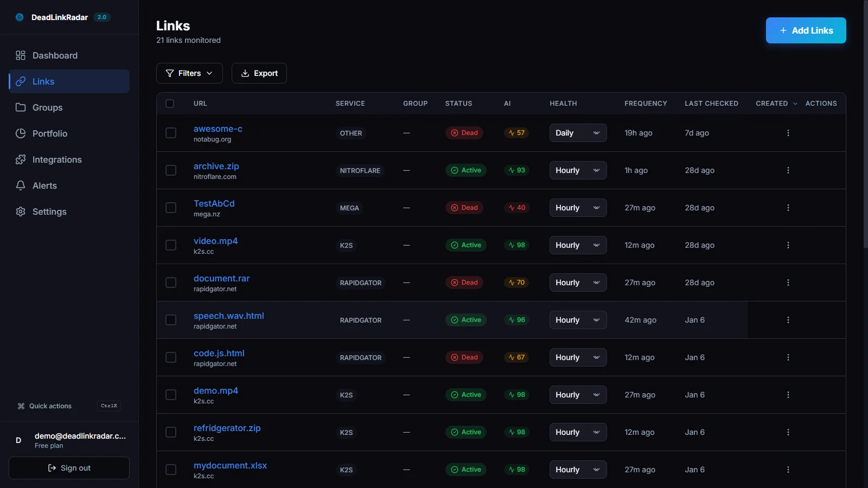Open three-dot actions menu for TestAbCd row
The height and width of the screenshot is (488, 868).
click(x=788, y=208)
